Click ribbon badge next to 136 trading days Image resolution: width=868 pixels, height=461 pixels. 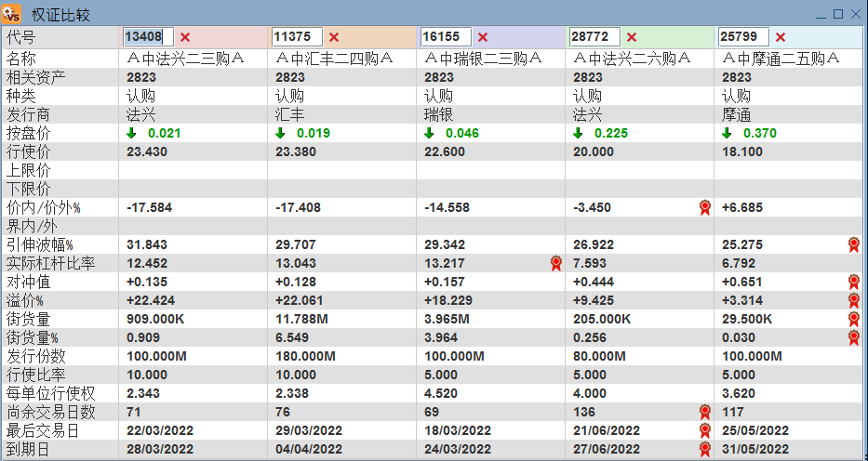pos(704,412)
